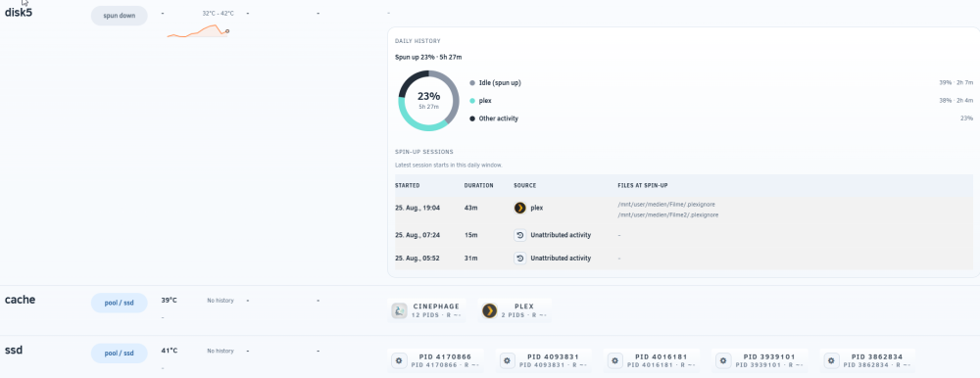Click the plex icon in the 19:04 session row
The image size is (980, 378).
coord(520,208)
